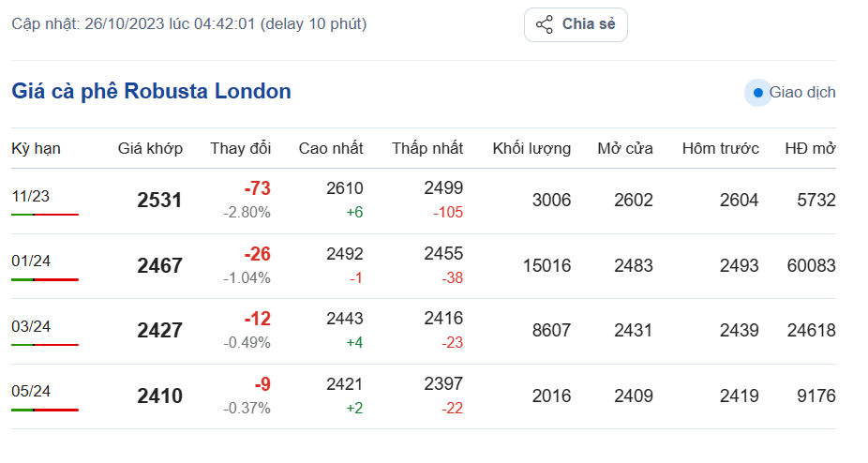The width and height of the screenshot is (868, 463).
Task: Select the 03/24 contract term
Action: 31,326
